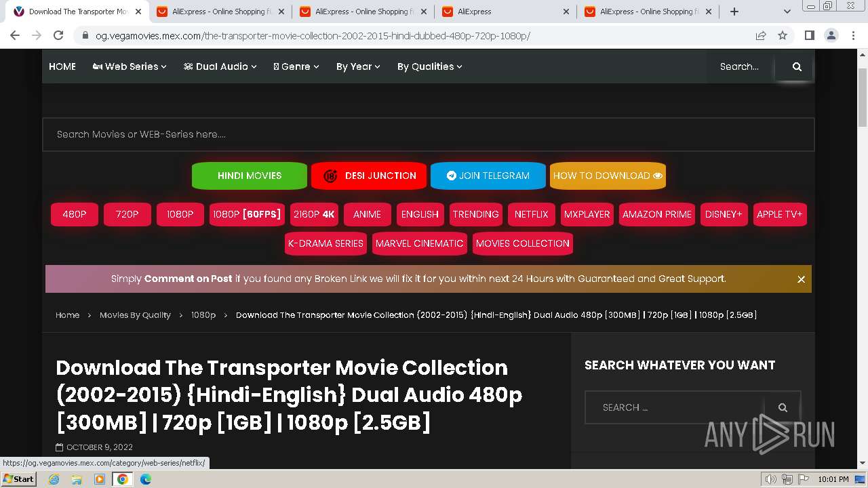Click the address bar URL
The height and width of the screenshot is (488, 868).
313,36
